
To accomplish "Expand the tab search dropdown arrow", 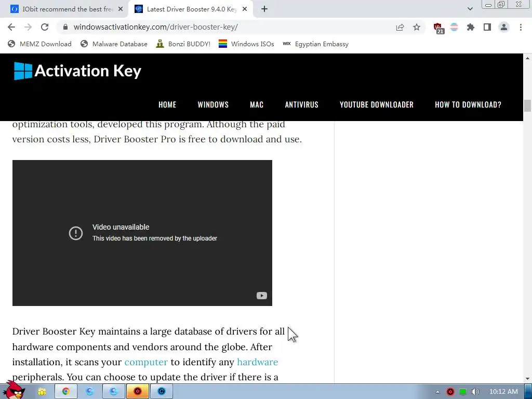I will (470, 9).
